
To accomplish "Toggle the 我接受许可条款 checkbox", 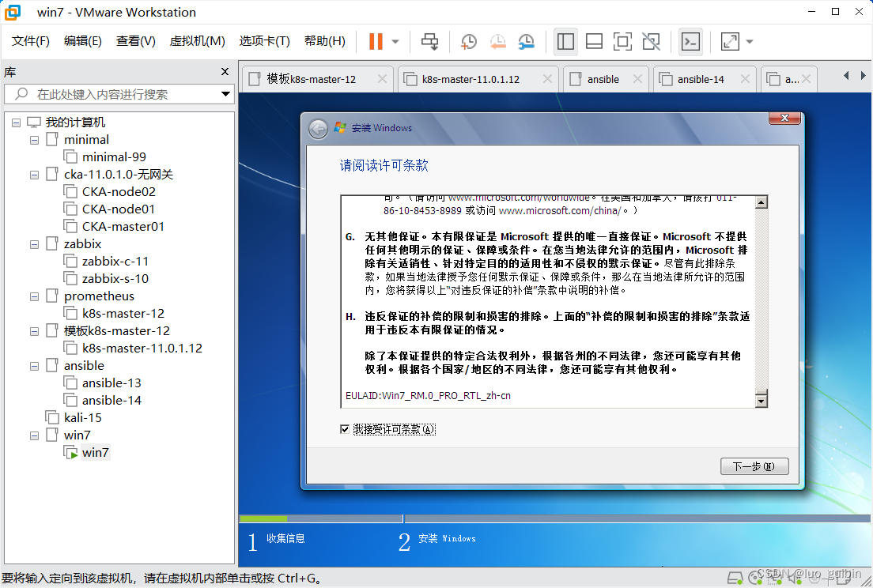I will pyautogui.click(x=345, y=429).
